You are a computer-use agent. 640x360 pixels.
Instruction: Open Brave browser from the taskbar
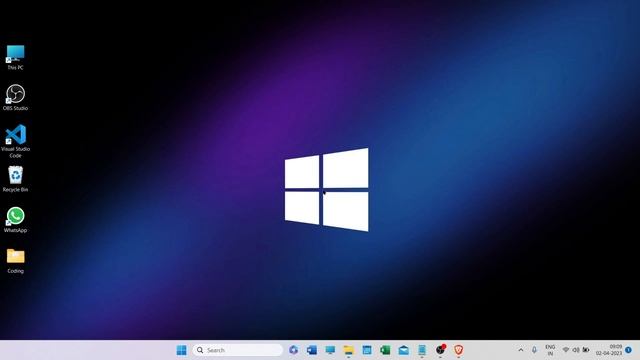pyautogui.click(x=458, y=350)
